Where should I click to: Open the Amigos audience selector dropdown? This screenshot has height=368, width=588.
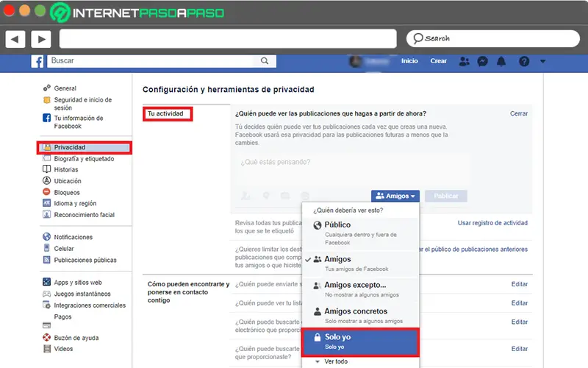coord(395,196)
